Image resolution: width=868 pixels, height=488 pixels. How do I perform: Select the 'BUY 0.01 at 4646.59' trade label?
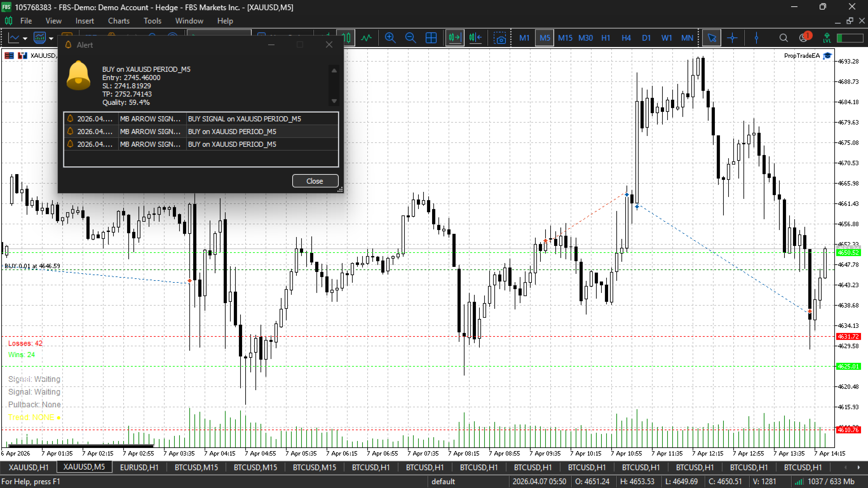coord(32,266)
